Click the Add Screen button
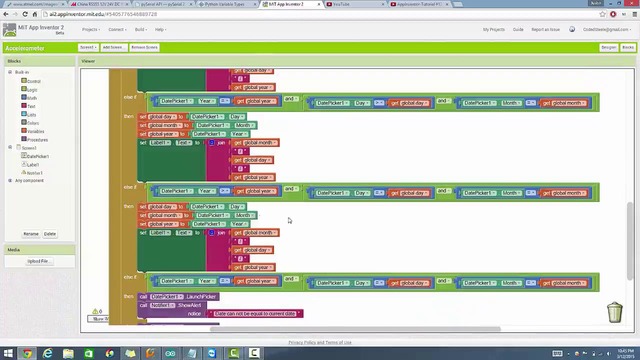This screenshot has width=640, height=360. pos(113,47)
